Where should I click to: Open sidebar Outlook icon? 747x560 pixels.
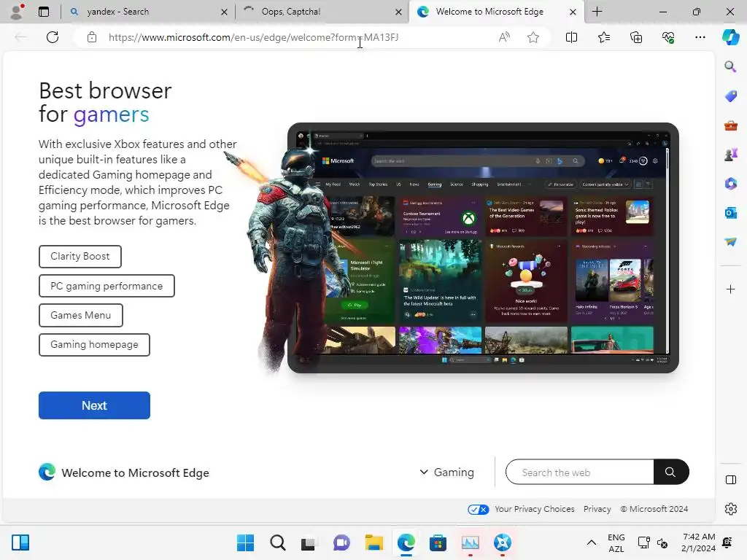pos(730,213)
